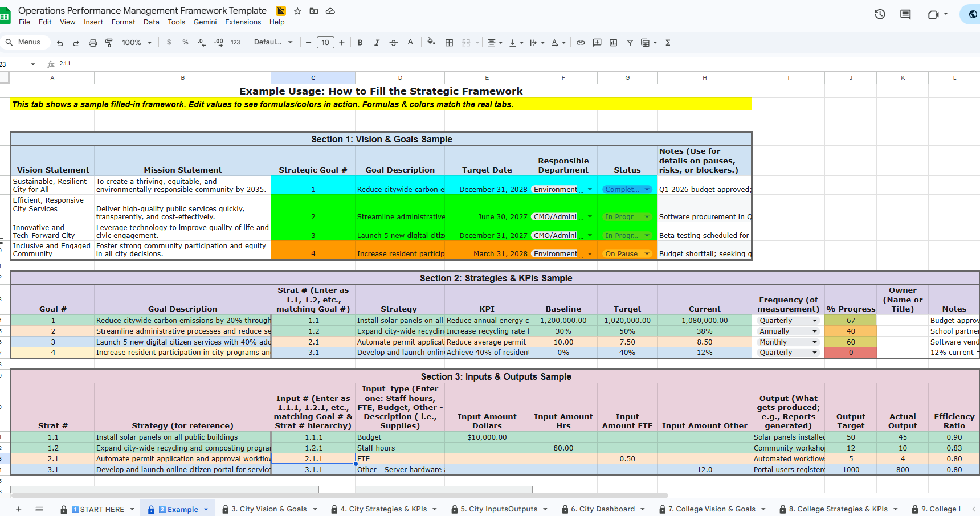Select the paint format tool
Screen dimensions: 980x516
coord(109,42)
